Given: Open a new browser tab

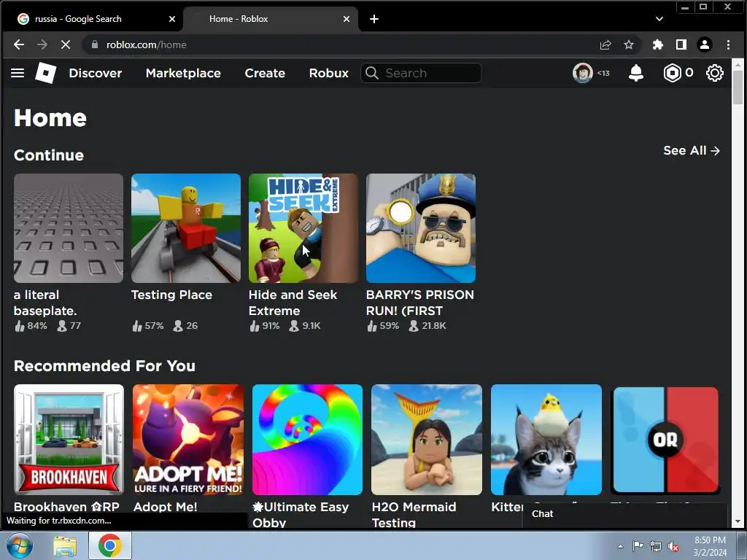Looking at the screenshot, I should (374, 19).
